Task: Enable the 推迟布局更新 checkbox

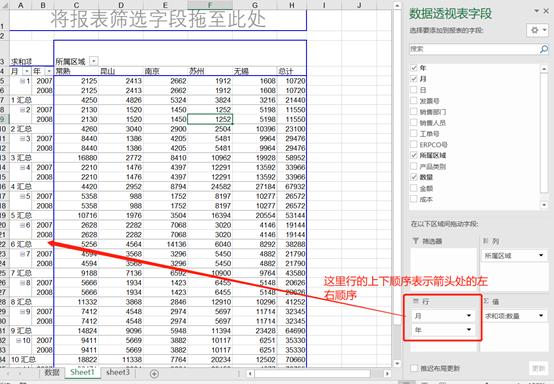Action: click(x=414, y=368)
